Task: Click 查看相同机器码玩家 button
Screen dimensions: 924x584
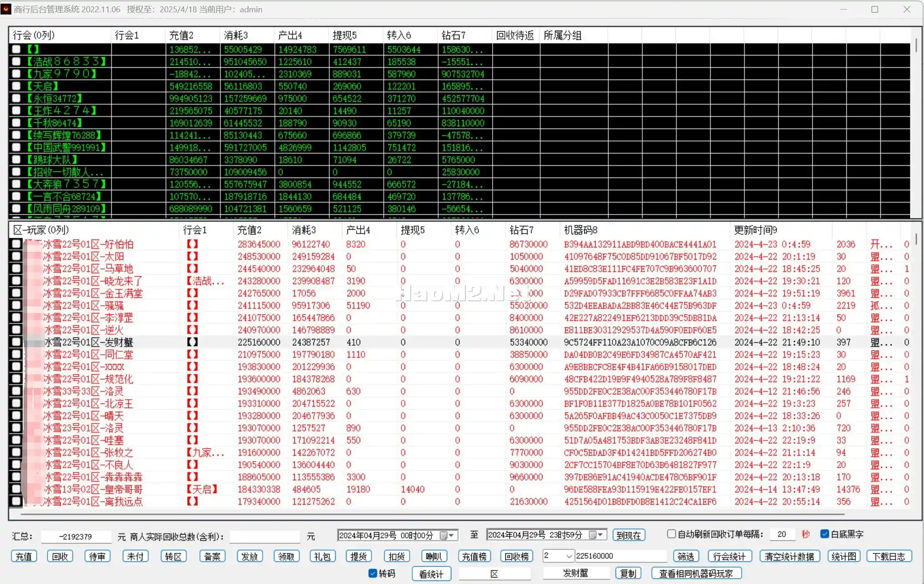Action: [x=696, y=573]
